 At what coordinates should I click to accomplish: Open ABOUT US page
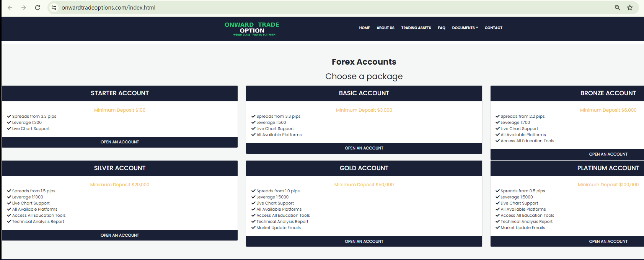385,28
